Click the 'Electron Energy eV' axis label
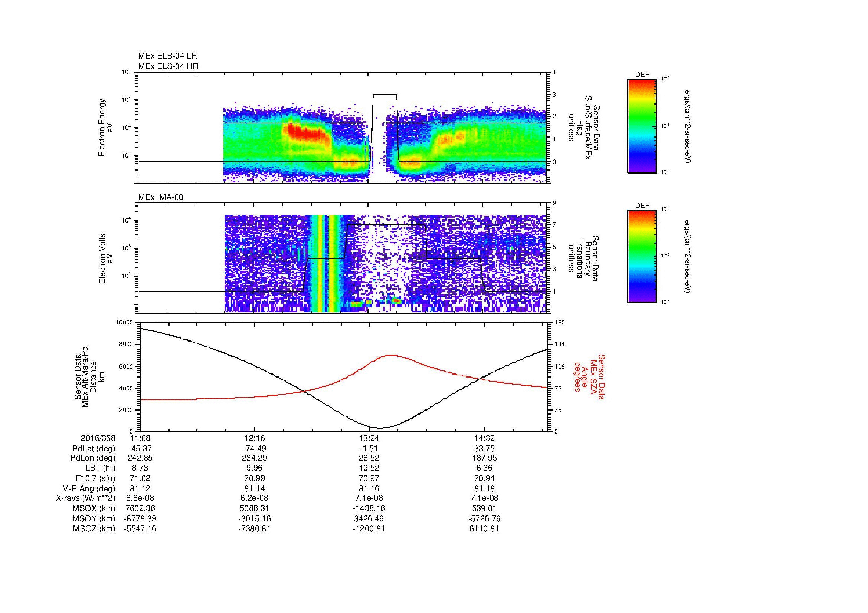Viewport: 868px width, 613px height. [x=106, y=128]
